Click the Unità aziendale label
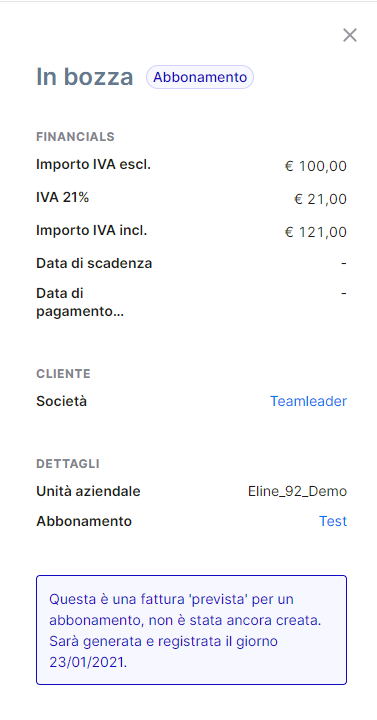This screenshot has height=720, width=377. coord(88,492)
